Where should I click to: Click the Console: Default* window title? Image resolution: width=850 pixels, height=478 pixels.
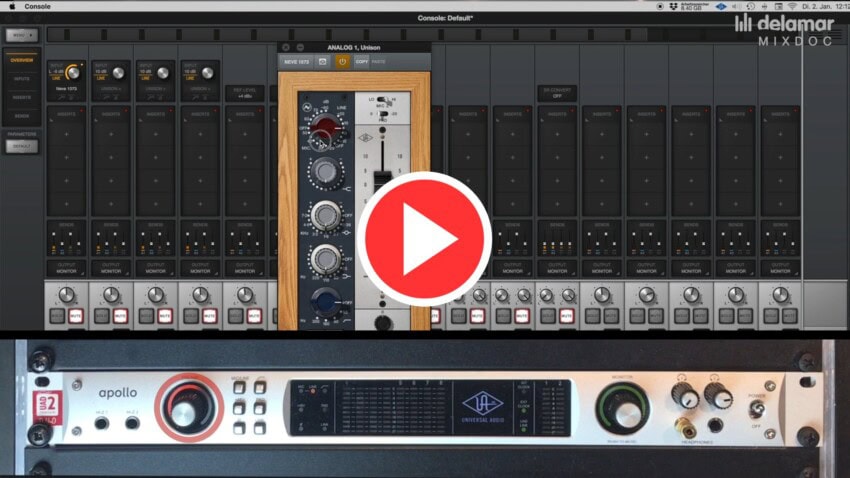[445, 18]
